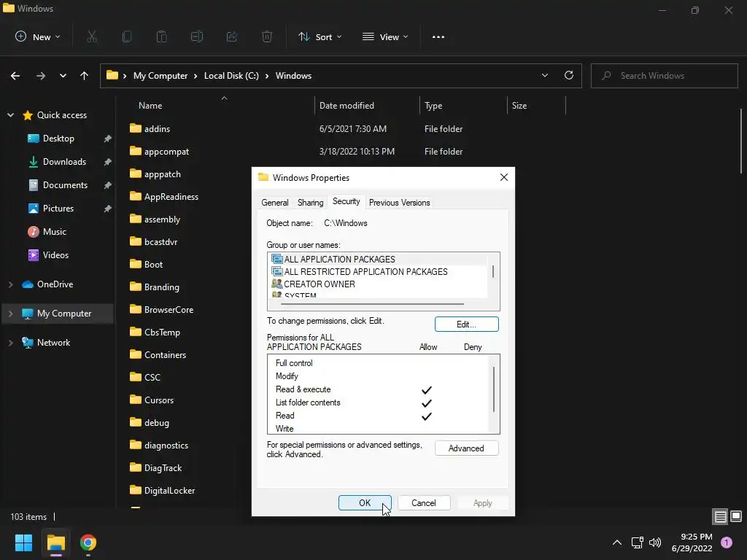
Task: Sort by Date modified column header
Action: [347, 106]
